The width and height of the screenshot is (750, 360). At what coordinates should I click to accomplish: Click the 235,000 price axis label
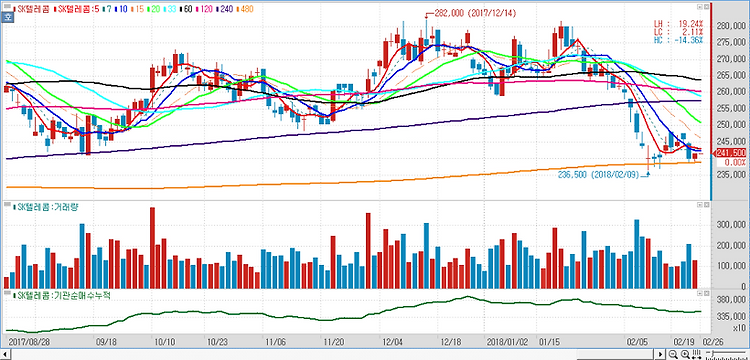click(x=731, y=175)
